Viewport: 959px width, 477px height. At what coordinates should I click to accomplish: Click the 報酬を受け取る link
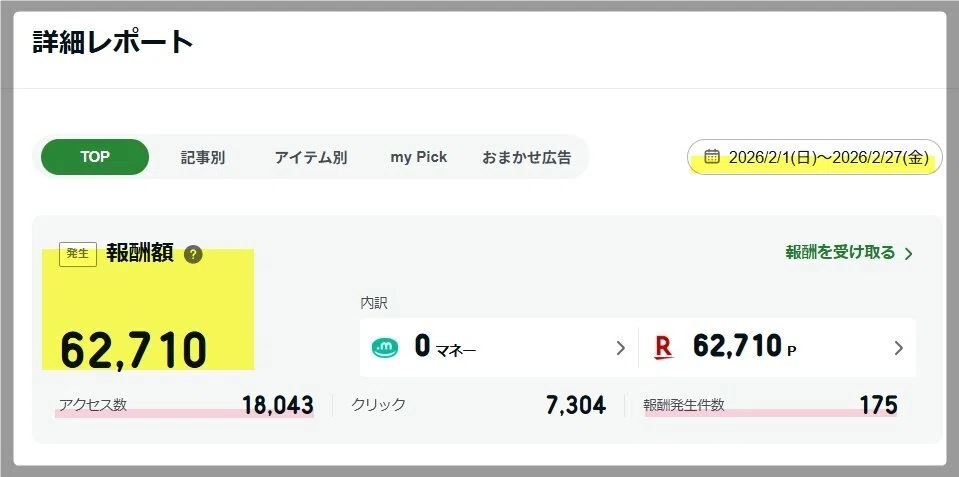coord(840,253)
